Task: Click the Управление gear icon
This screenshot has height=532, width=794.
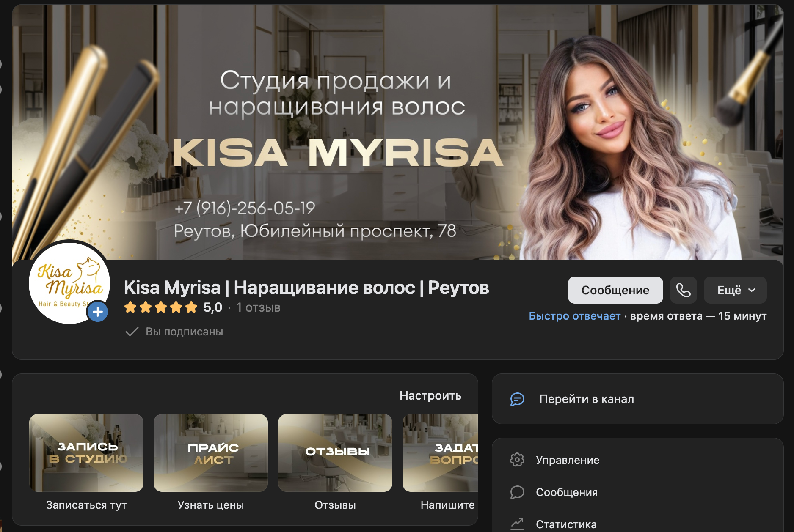Action: [x=517, y=460]
